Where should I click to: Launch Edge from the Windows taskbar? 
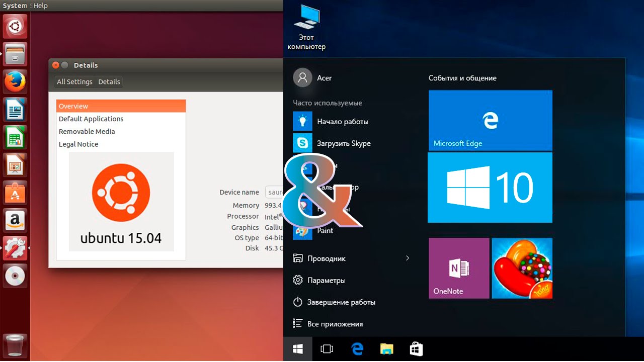pos(357,349)
